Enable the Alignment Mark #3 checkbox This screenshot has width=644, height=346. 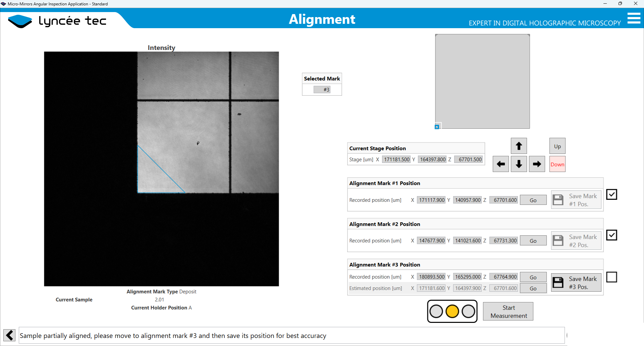tap(611, 277)
